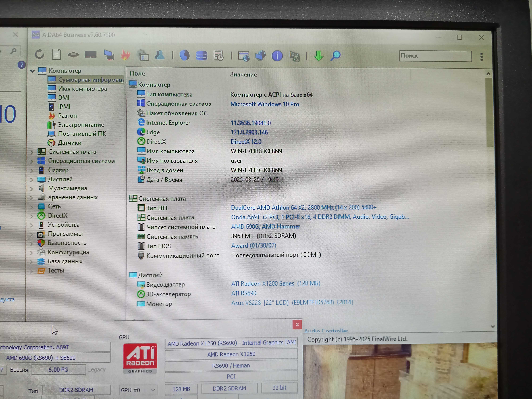The height and width of the screenshot is (399, 532).
Task: Open the three-dot menu next to search
Action: click(x=482, y=57)
